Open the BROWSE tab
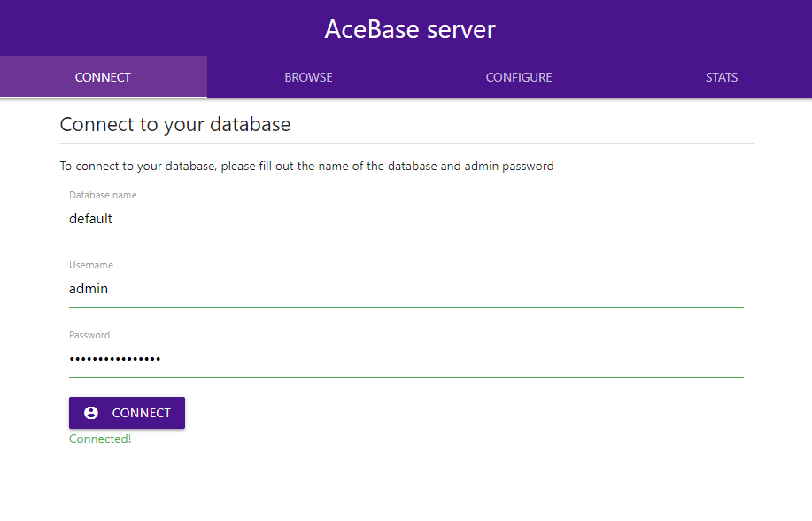Screen dimensions: 812x521 pos(309,77)
